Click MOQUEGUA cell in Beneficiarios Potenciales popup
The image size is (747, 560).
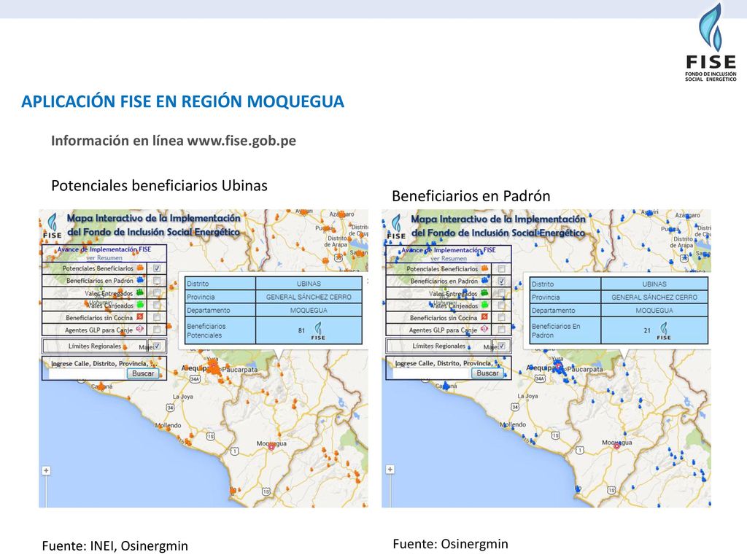click(309, 310)
